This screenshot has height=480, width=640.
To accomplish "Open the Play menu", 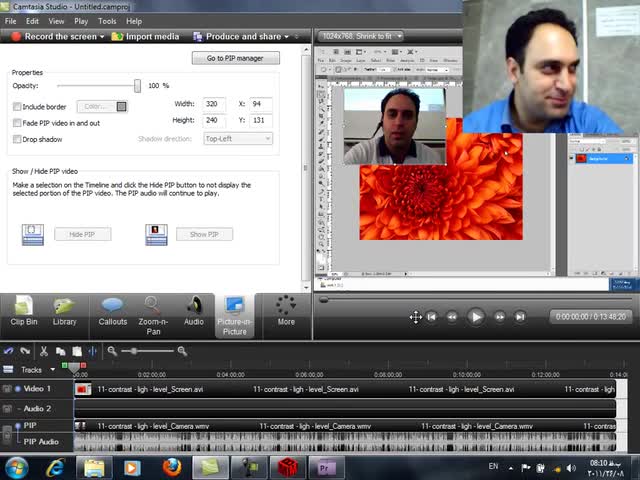I will point(81,21).
